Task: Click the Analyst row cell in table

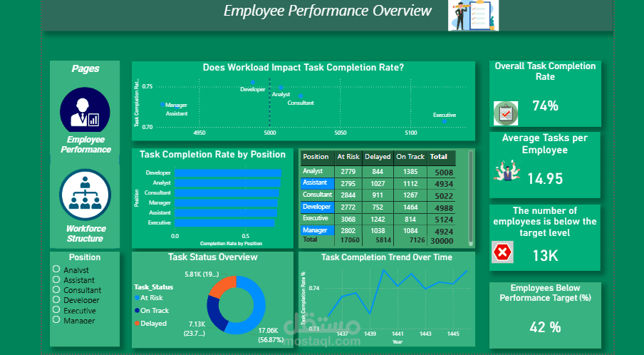Action: click(x=318, y=171)
